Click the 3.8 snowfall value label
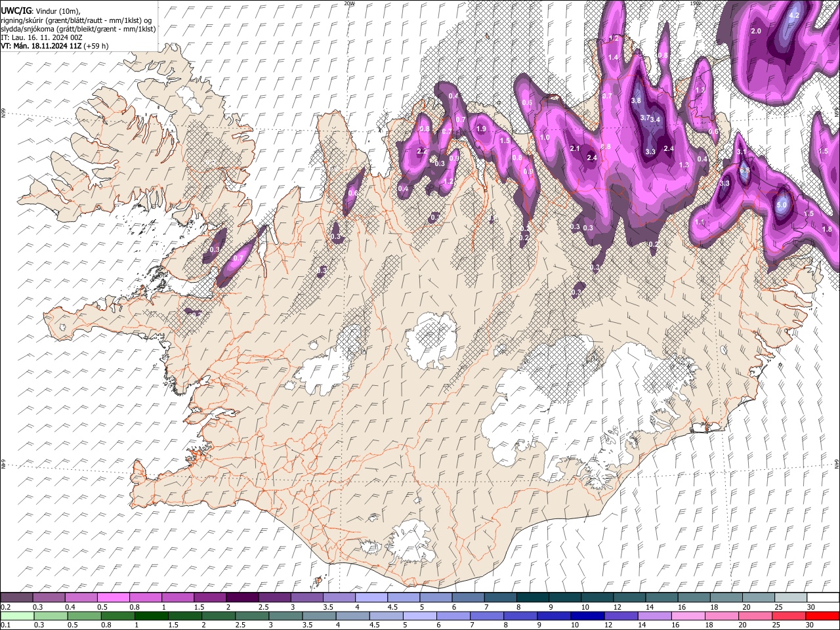The width and height of the screenshot is (840, 630). (635, 100)
